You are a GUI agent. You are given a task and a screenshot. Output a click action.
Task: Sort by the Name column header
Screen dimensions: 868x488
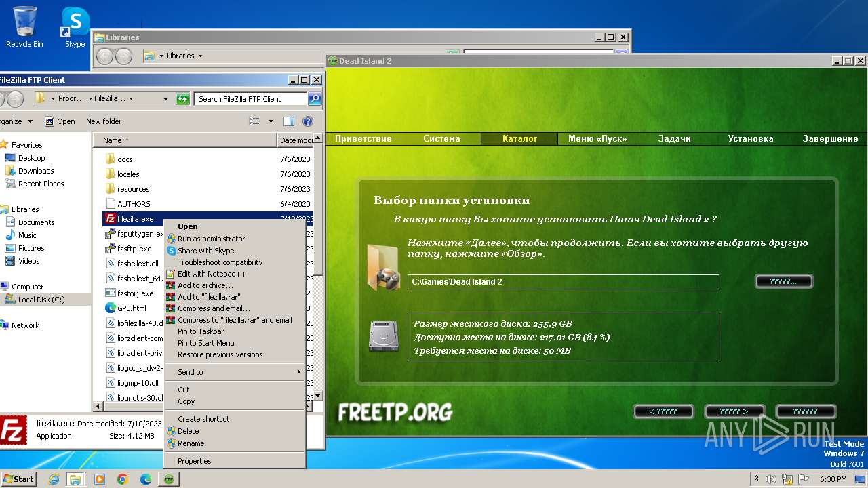pyautogui.click(x=185, y=140)
